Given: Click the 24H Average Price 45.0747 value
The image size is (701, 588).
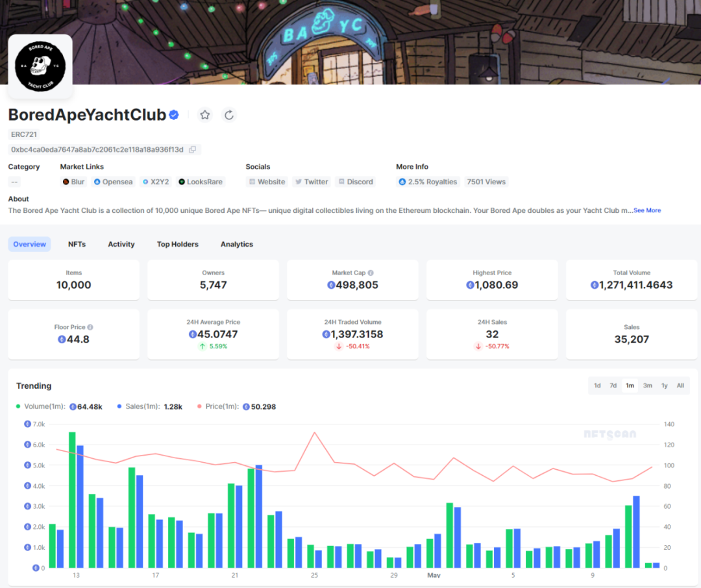Looking at the screenshot, I should (x=214, y=334).
